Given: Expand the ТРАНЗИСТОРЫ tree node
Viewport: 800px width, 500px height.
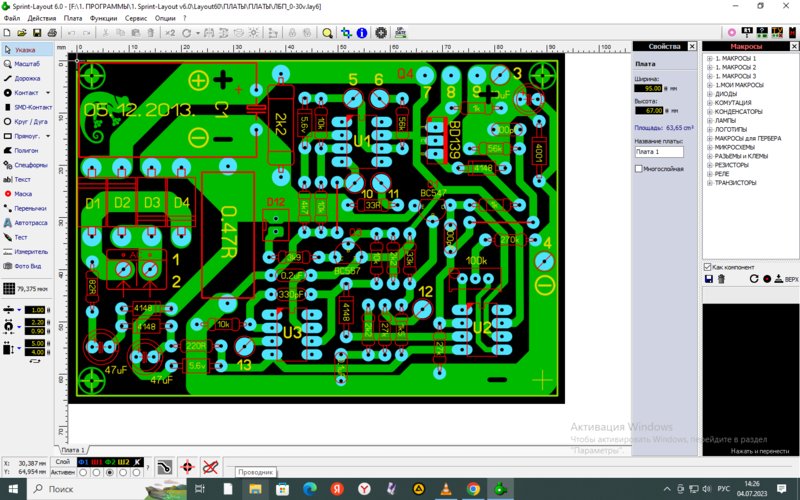Looking at the screenshot, I should point(710,183).
